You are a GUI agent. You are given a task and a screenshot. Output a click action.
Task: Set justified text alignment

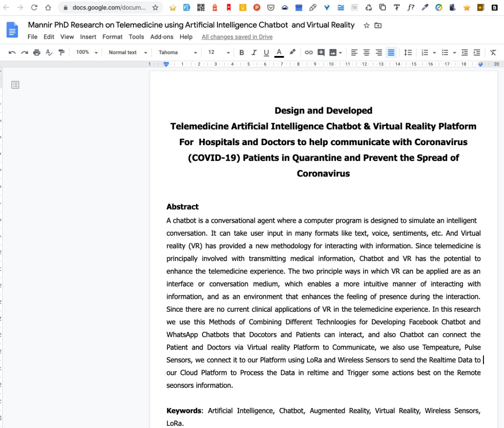click(x=391, y=52)
